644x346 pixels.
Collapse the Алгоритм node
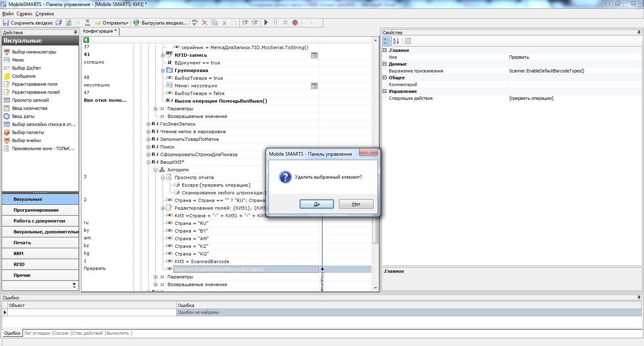point(156,170)
